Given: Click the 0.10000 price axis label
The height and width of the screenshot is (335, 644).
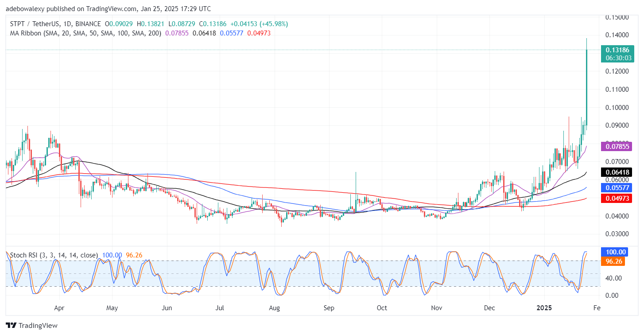Looking at the screenshot, I should [617, 108].
